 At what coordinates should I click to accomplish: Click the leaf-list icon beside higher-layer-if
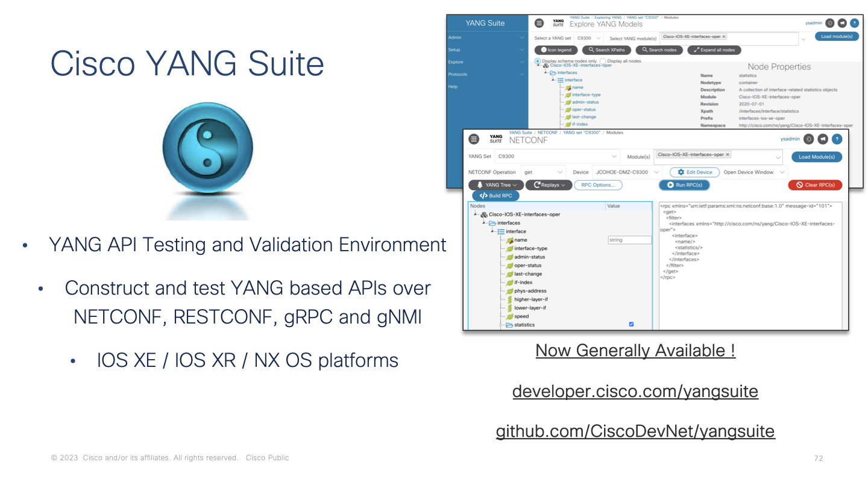(x=509, y=299)
